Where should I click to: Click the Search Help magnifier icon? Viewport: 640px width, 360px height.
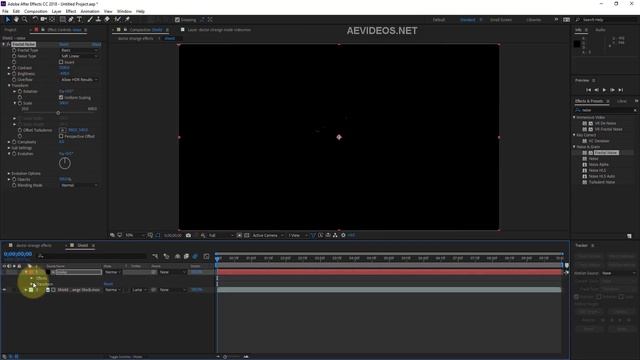click(x=578, y=20)
